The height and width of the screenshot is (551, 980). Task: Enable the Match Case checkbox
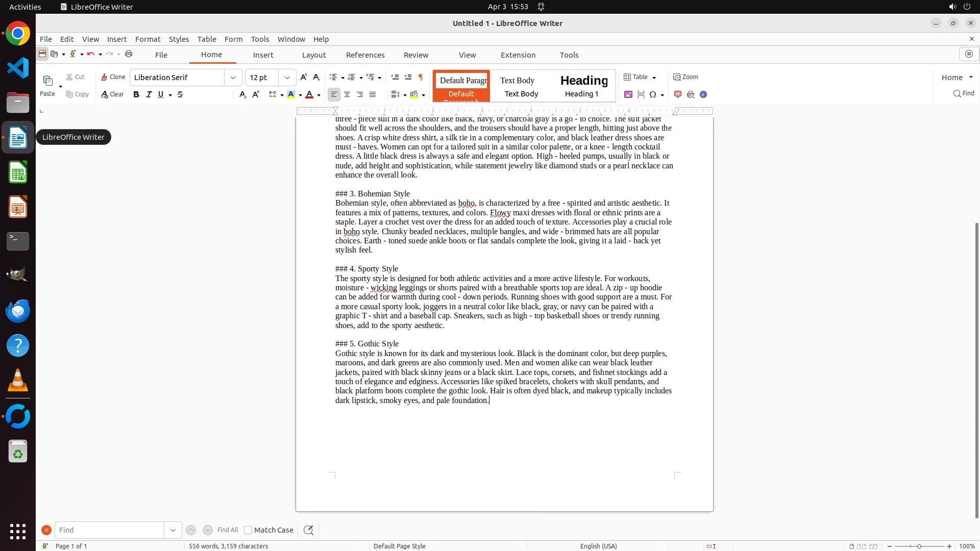[x=248, y=530]
